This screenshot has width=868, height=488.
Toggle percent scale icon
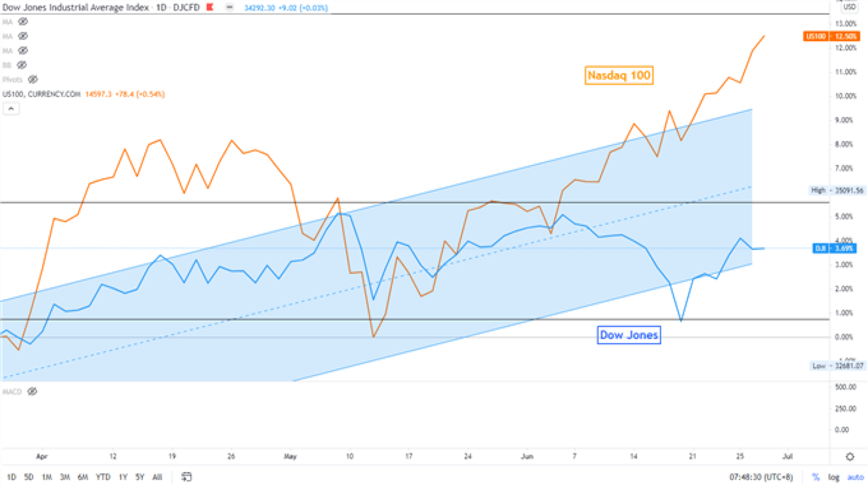click(815, 477)
